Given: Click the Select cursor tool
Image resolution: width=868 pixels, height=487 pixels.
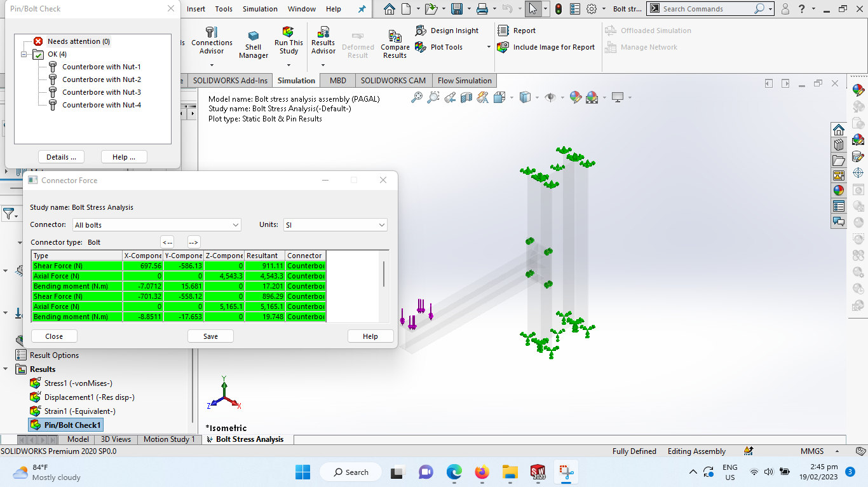Looking at the screenshot, I should tap(533, 9).
